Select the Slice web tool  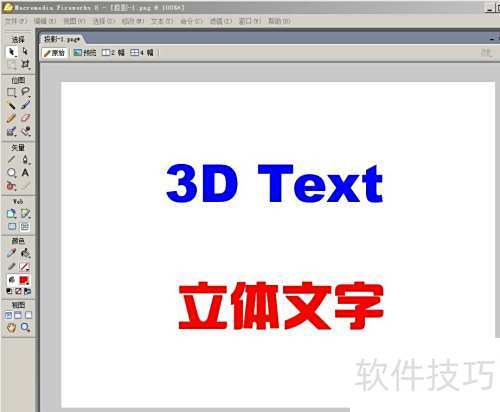(x=25, y=214)
